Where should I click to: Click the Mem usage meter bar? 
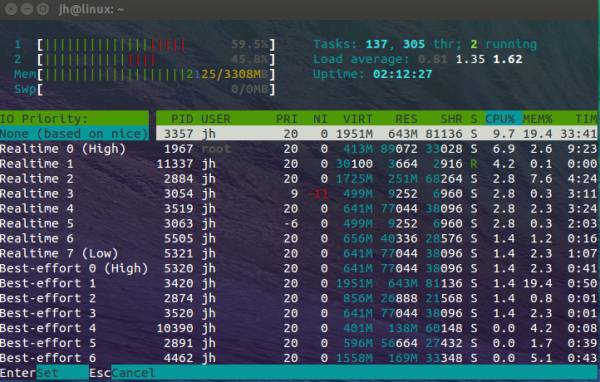pos(156,74)
